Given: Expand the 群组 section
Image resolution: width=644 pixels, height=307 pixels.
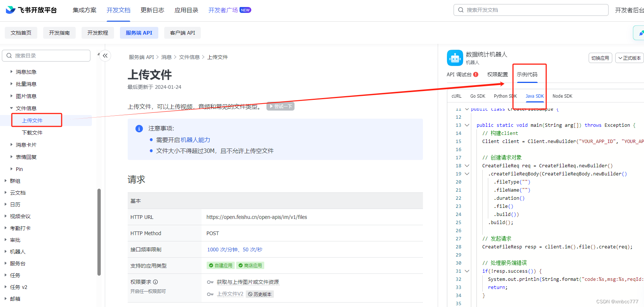Looking at the screenshot, I should pos(6,181).
